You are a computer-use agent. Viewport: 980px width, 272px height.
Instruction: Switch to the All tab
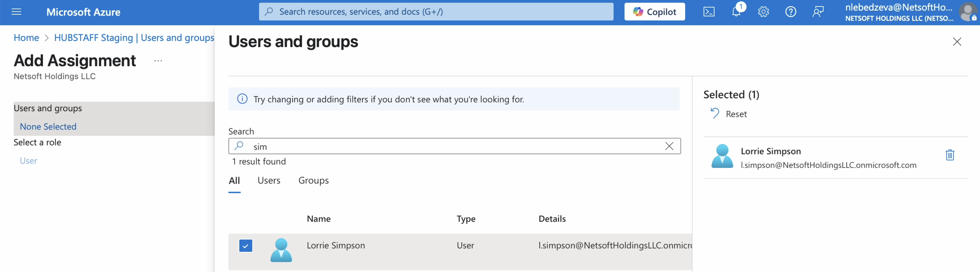pyautogui.click(x=234, y=180)
